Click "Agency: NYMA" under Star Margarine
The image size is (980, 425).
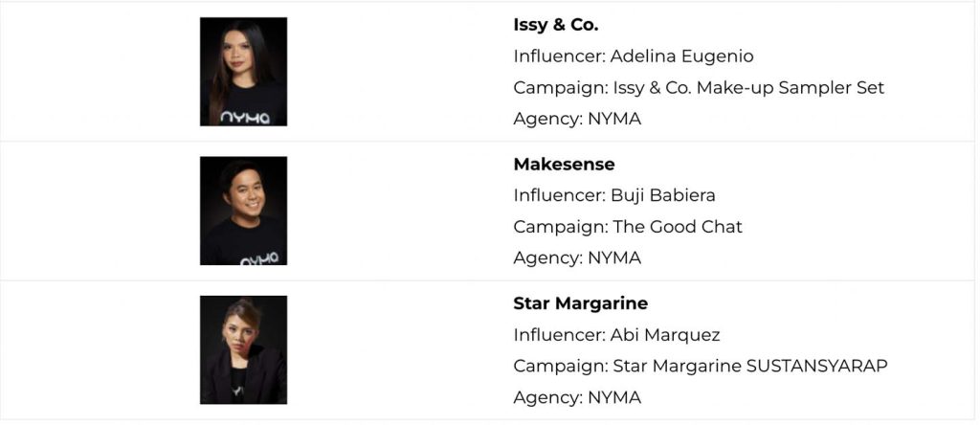pos(577,396)
